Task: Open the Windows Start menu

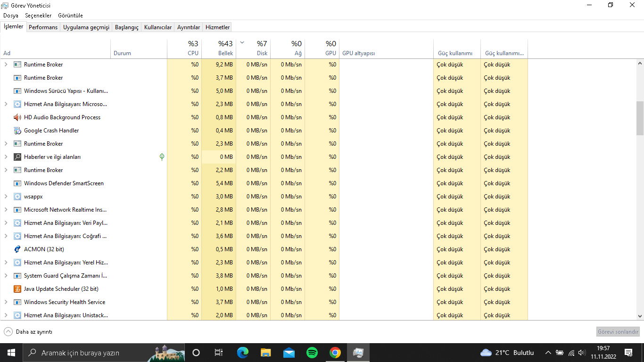Action: 11,353
